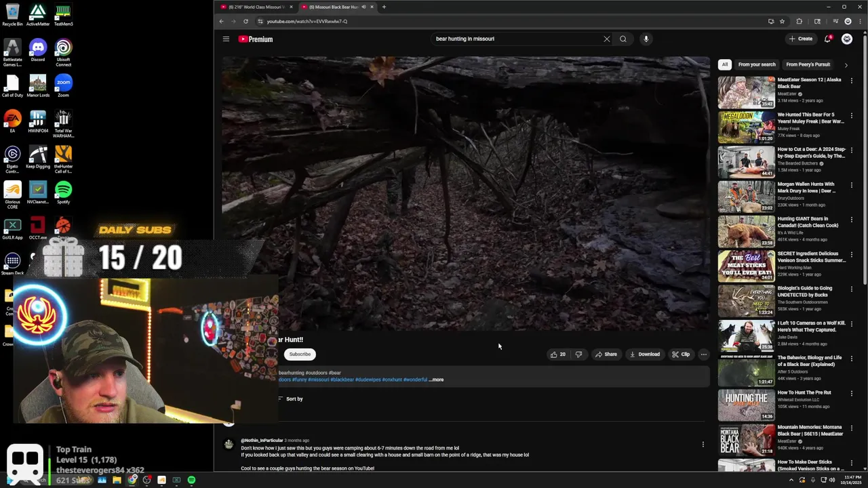Screen dimensions: 868x488
Task: Select the EA app desktop shortcut
Action: coord(12,121)
